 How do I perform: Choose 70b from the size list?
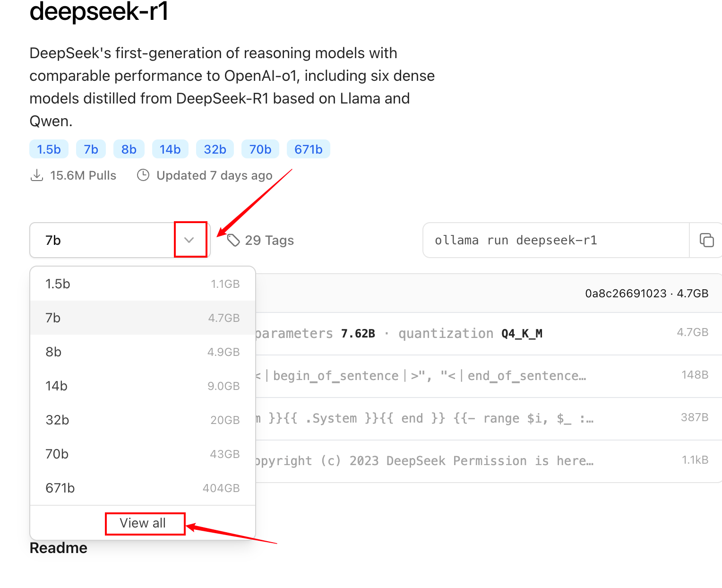point(142,454)
